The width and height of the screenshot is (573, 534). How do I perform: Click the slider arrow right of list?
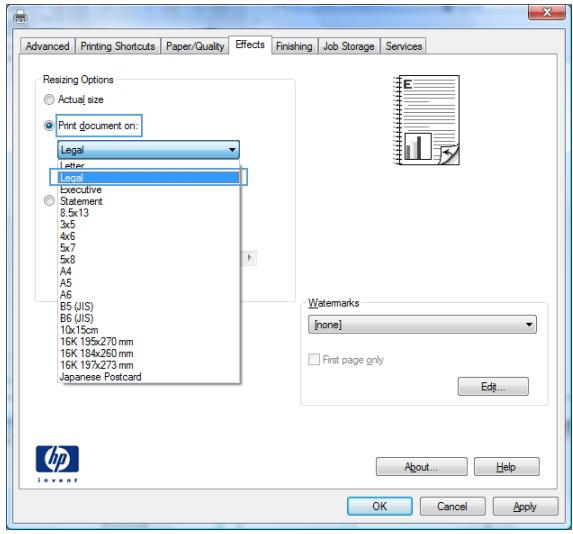point(250,258)
